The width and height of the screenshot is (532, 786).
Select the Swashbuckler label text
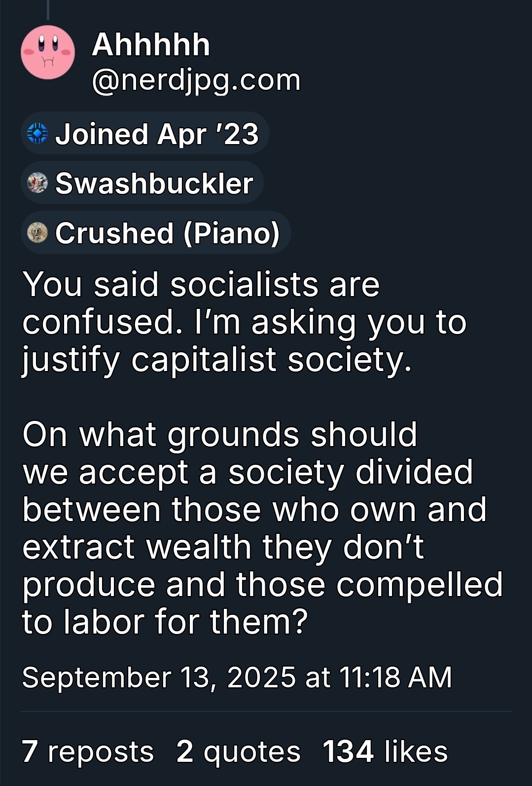[154, 184]
